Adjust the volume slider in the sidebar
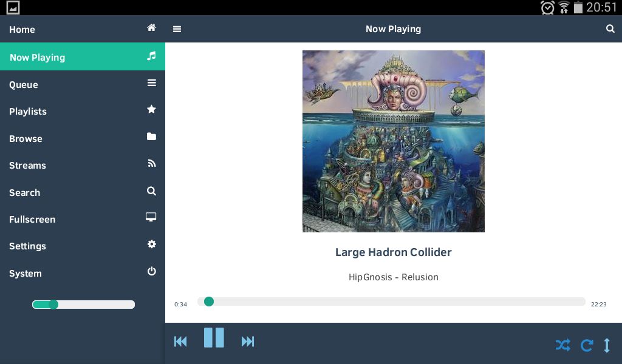622x364 pixels. [83, 304]
